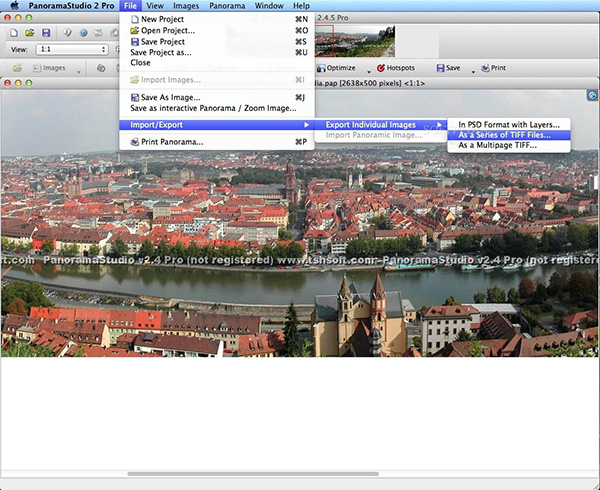The height and width of the screenshot is (490, 600).
Task: Click the Print toolbar button
Action: click(494, 68)
